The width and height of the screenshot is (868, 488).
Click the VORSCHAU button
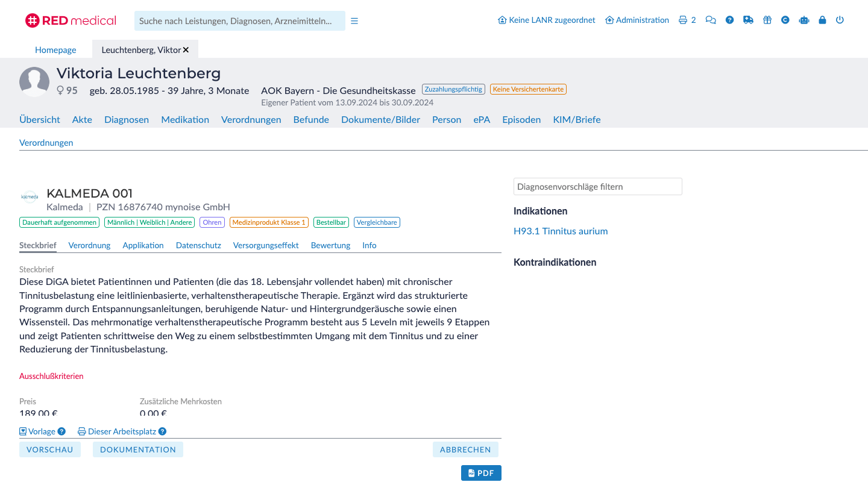[50, 449]
